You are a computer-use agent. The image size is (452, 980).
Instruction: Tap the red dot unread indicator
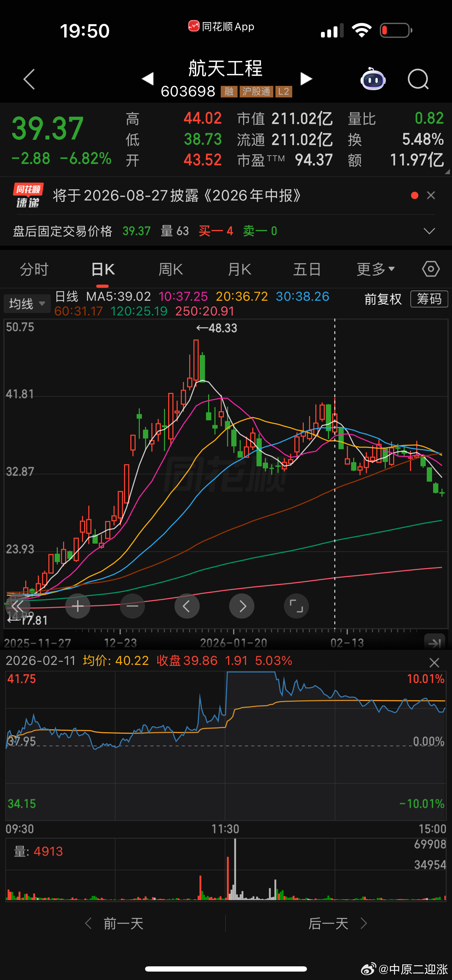[415, 196]
